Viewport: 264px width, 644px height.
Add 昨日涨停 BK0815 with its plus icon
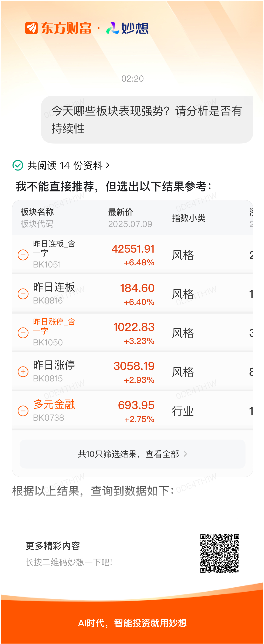coord(23,372)
